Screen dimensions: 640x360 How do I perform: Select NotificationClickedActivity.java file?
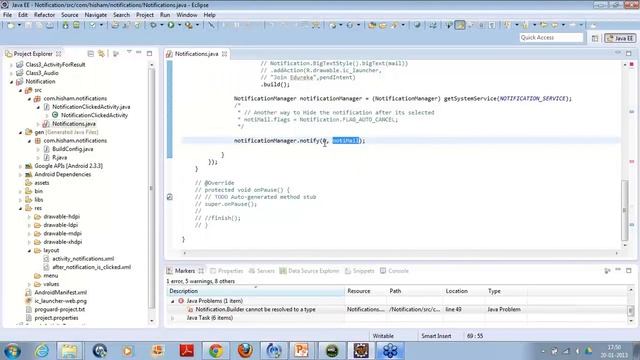pyautogui.click(x=91, y=107)
